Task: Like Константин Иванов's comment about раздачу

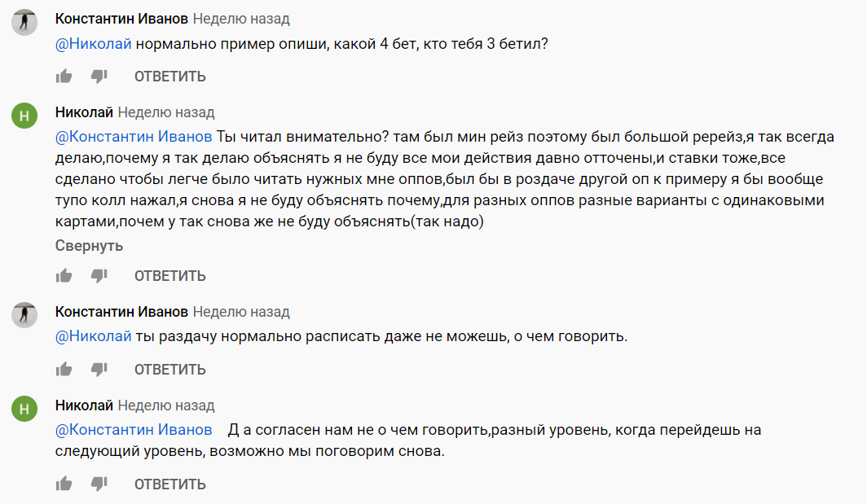Action: point(64,370)
